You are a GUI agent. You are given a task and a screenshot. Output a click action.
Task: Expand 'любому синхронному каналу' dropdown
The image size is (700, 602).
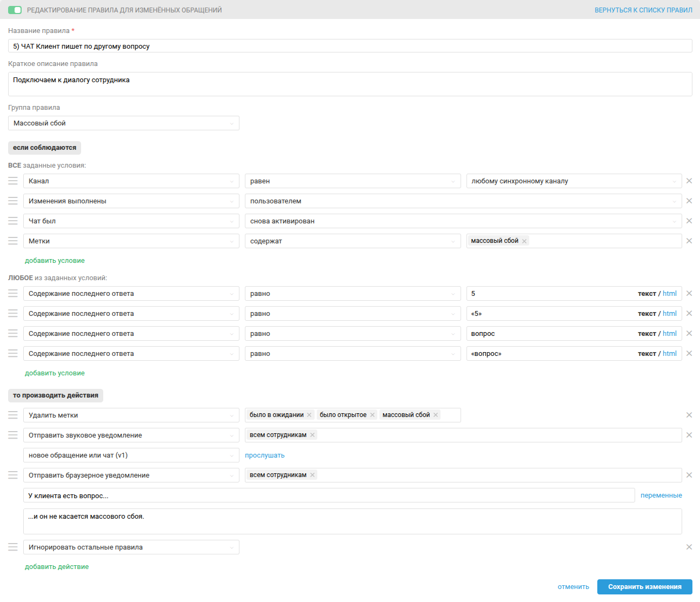(574, 181)
